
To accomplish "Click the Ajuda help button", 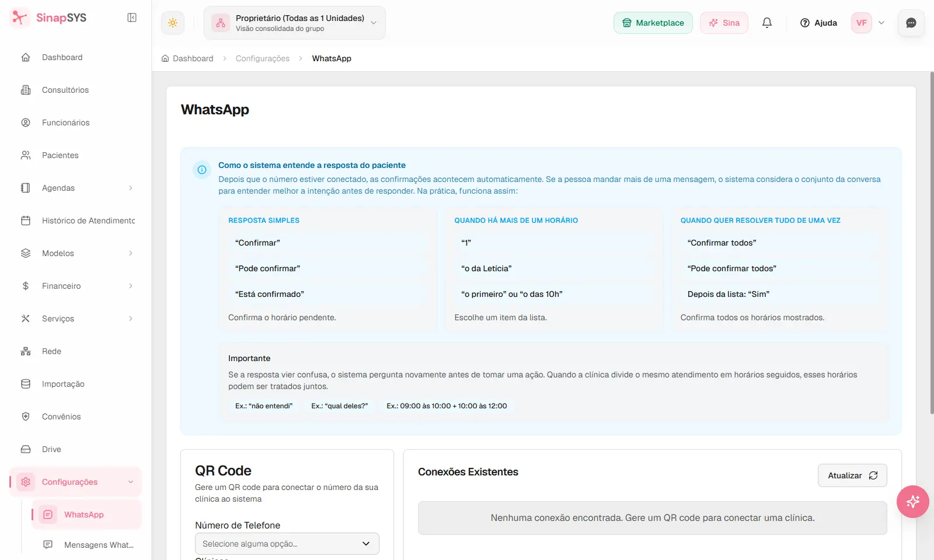I will [x=818, y=23].
